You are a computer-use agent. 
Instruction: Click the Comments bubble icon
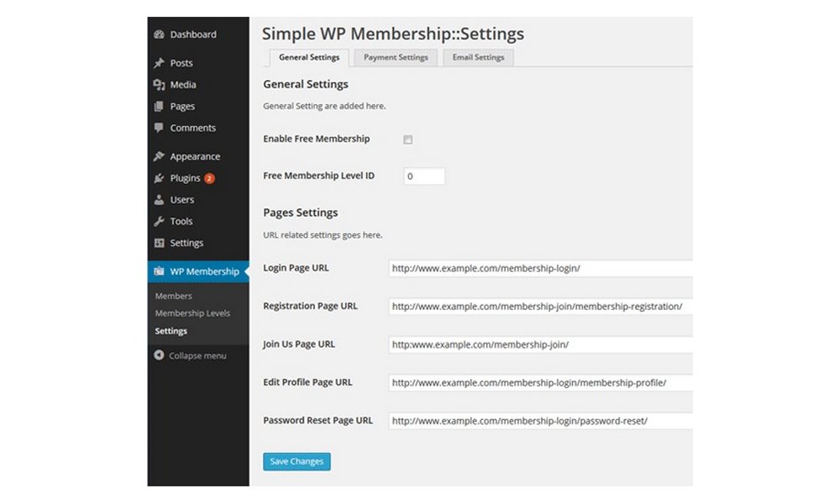pos(159,128)
